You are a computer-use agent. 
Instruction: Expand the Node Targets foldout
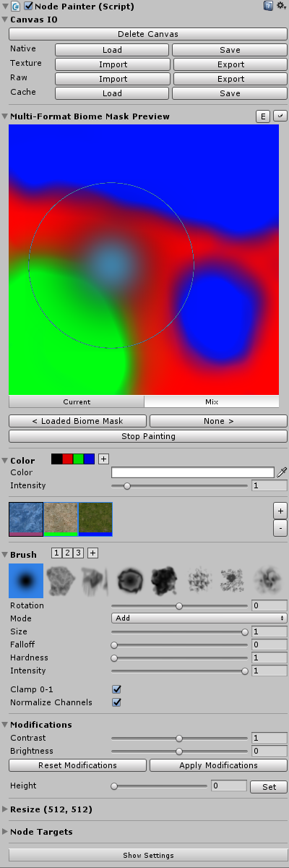point(40,832)
